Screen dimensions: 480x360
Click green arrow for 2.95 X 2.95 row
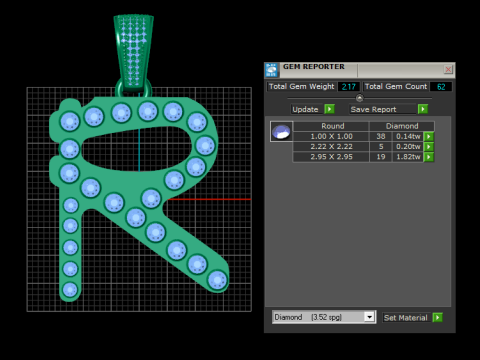(x=429, y=157)
